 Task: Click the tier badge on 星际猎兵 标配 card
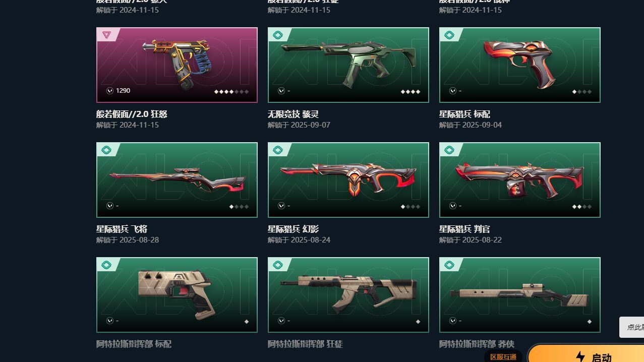coord(449,35)
